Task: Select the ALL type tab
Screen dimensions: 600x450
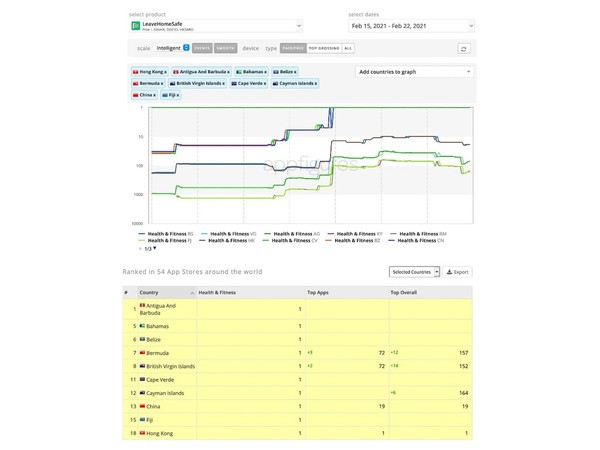Action: (x=348, y=48)
